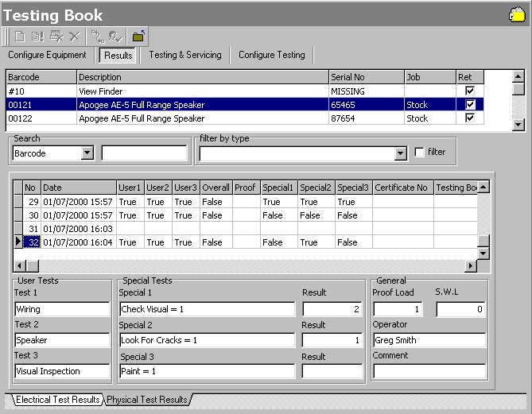Expand the filter by type dropdown

(402, 153)
